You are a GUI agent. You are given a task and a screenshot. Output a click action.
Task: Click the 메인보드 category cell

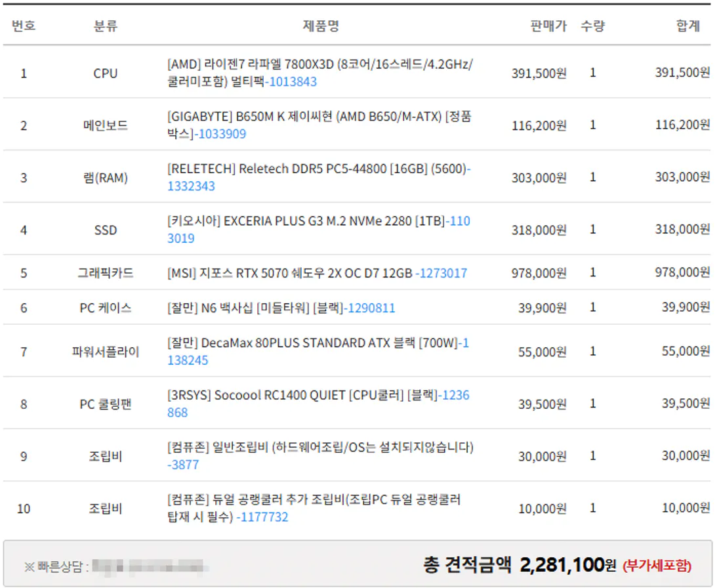tap(105, 125)
